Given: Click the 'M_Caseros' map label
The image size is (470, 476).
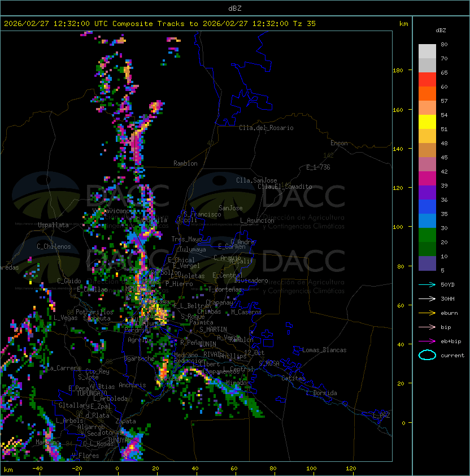Looking at the screenshot, I should [x=246, y=312].
